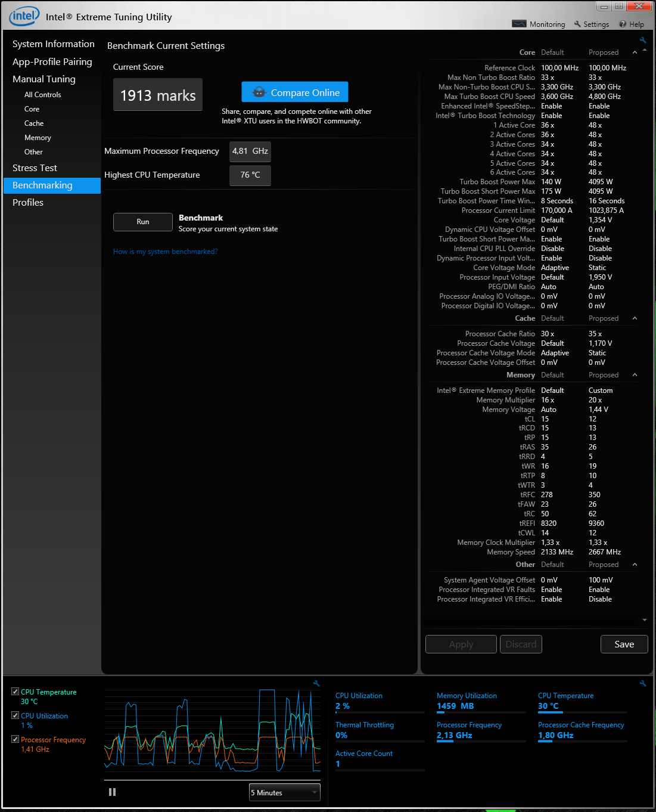
Task: Click Maximum Processor Frequency value 4,81 GHz
Action: click(250, 151)
